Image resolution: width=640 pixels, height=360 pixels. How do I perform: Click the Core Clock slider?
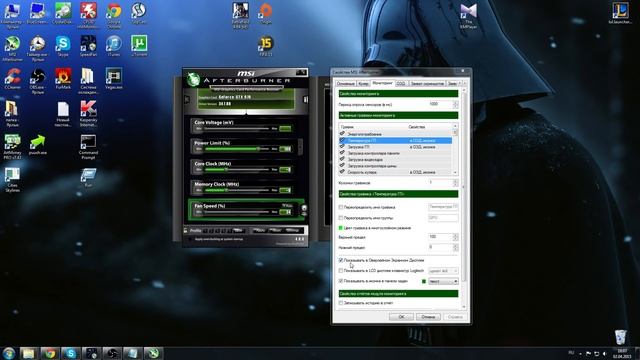[x=237, y=169]
